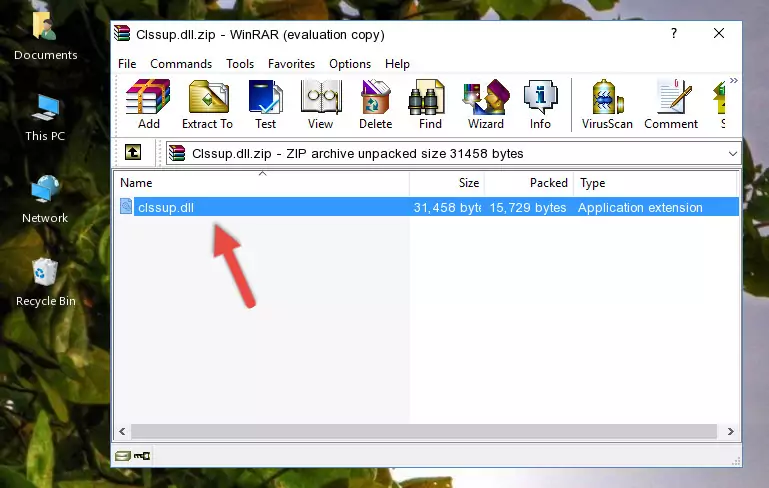Screen dimensions: 769x488
Task: Expand the toolbar overflow chevron
Action: pyautogui.click(x=733, y=80)
